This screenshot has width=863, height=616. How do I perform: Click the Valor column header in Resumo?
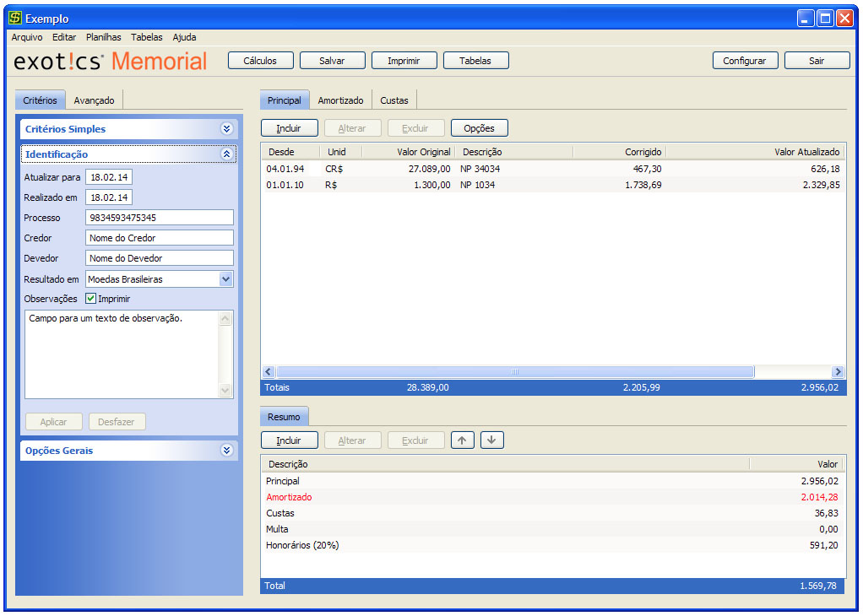(x=795, y=464)
